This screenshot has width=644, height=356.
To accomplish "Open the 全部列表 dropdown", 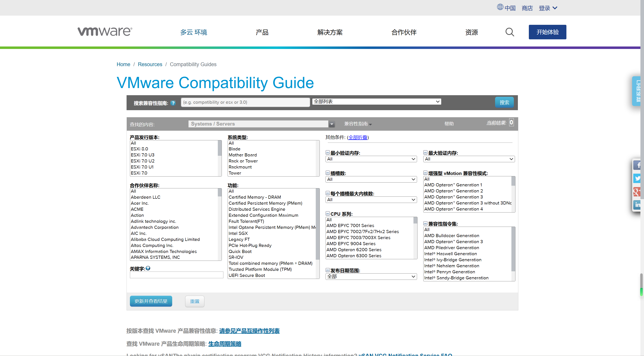I will click(377, 101).
